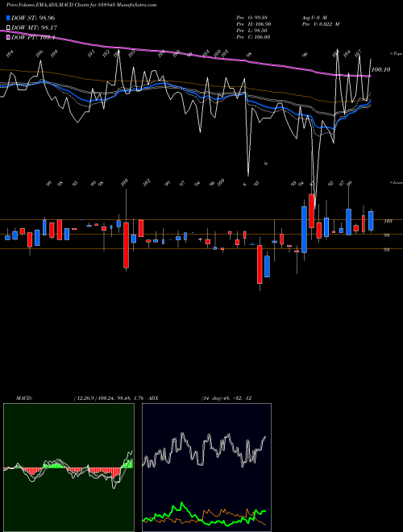403x532 pixels.
Task: Click the 100.10 current price label
Action: (380, 69)
